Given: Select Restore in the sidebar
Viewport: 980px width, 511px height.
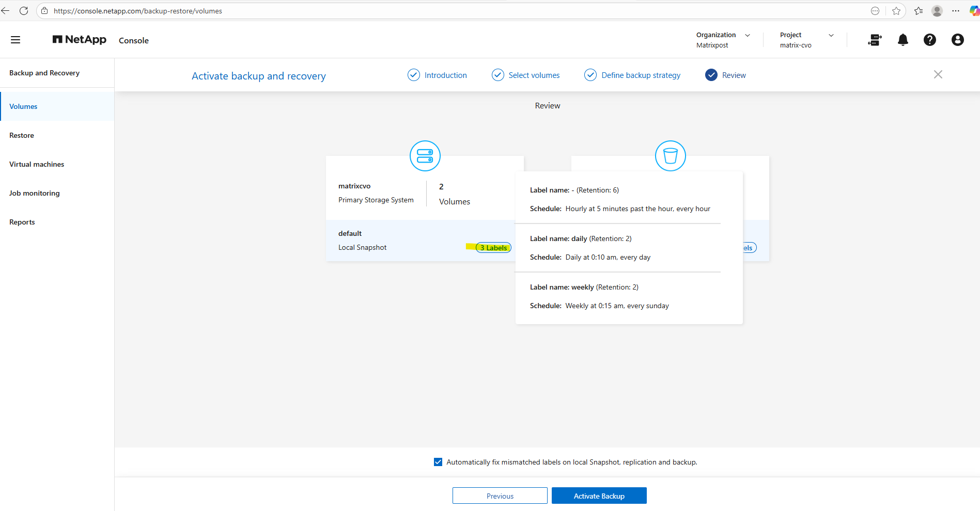Looking at the screenshot, I should pos(22,135).
